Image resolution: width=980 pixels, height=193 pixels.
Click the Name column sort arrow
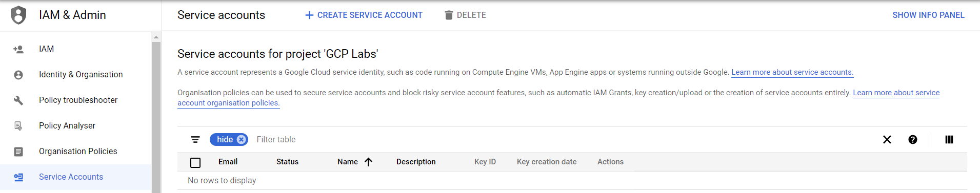coord(368,162)
